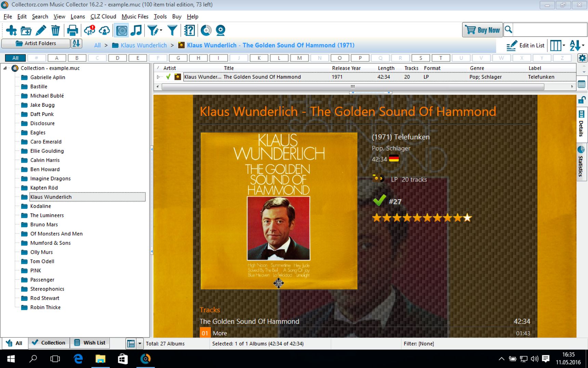Select the Robin Thicke folder

pyautogui.click(x=45, y=307)
